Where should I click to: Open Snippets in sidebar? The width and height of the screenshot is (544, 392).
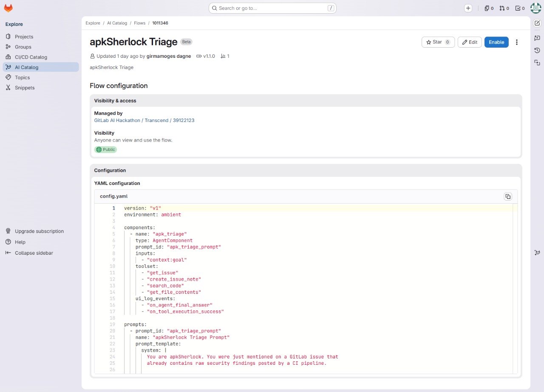[x=41, y=88]
